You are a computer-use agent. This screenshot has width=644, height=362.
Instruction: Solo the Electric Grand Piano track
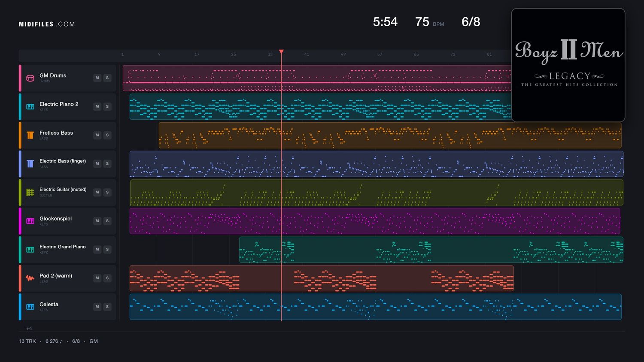point(107,249)
